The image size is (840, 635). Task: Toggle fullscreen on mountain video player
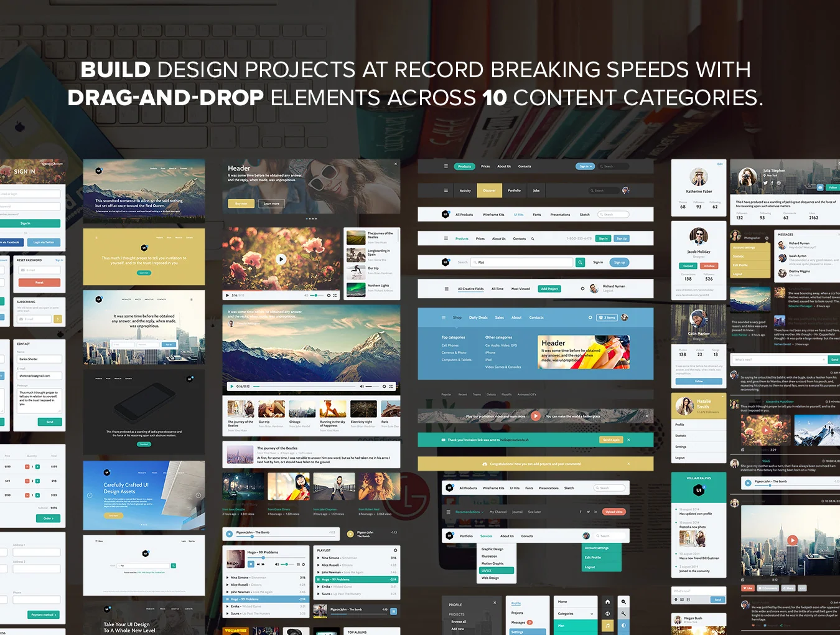click(x=391, y=386)
